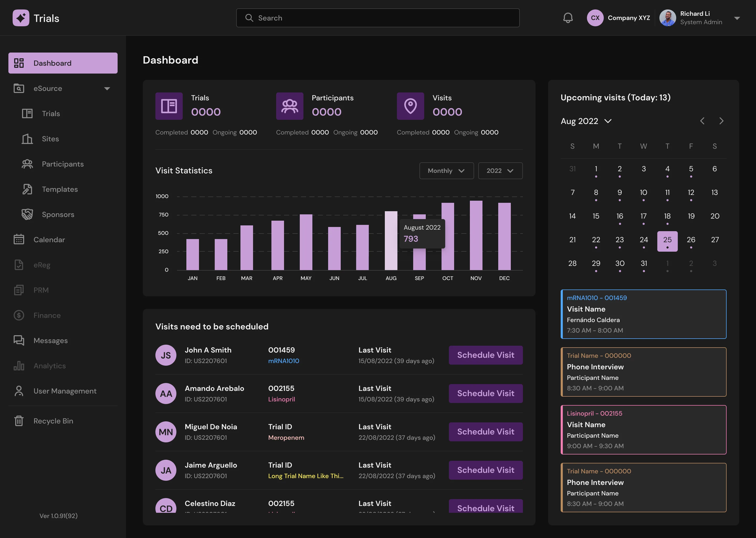756x538 pixels.
Task: Open the Lisinopril - 002155 visit card
Action: [643, 430]
